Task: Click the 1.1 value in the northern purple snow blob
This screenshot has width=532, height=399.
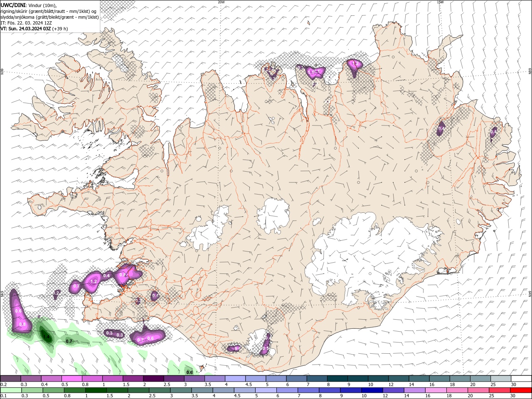Action: (312, 72)
